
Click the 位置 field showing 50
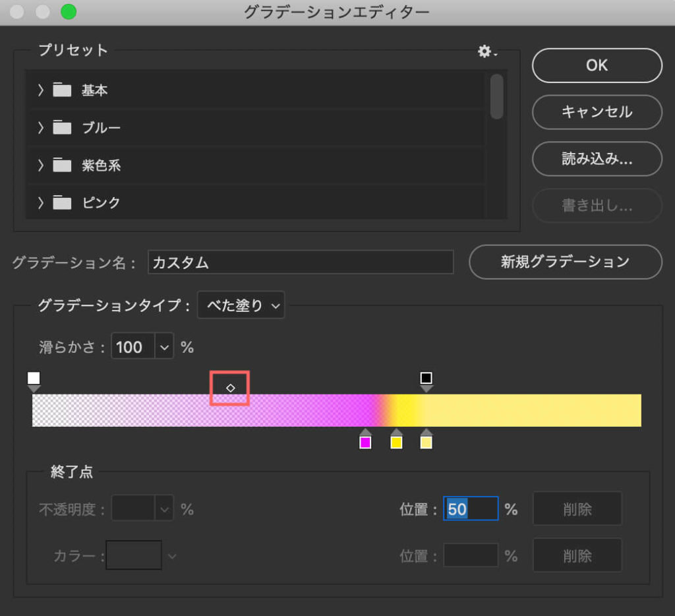[471, 508]
